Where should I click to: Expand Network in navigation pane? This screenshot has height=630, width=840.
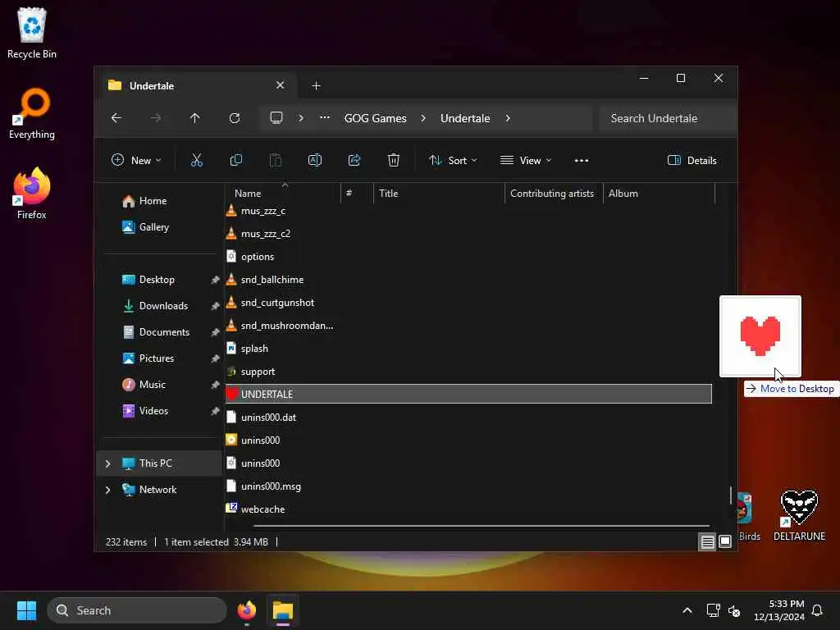[x=107, y=490]
